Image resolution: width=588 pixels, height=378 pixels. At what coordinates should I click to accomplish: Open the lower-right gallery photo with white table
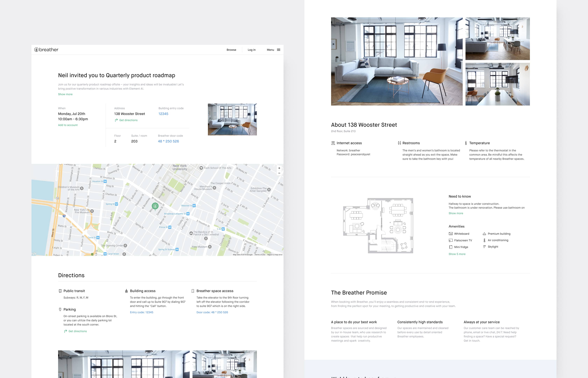498,84
